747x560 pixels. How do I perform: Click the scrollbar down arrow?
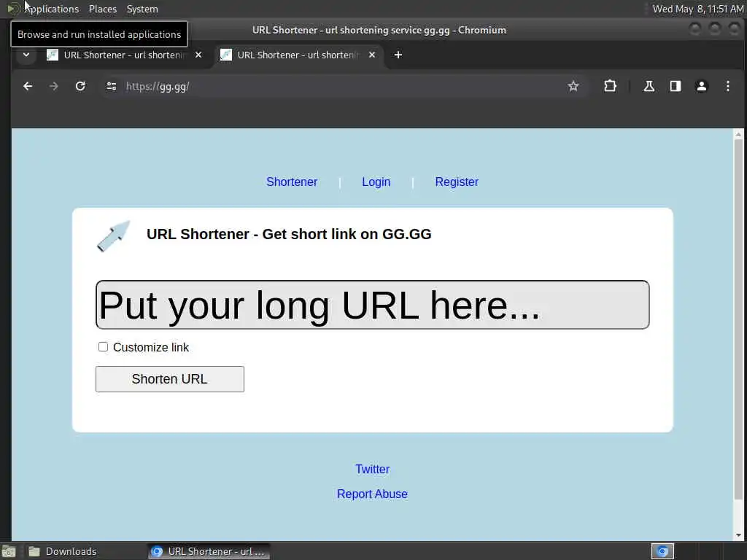pyautogui.click(x=738, y=535)
